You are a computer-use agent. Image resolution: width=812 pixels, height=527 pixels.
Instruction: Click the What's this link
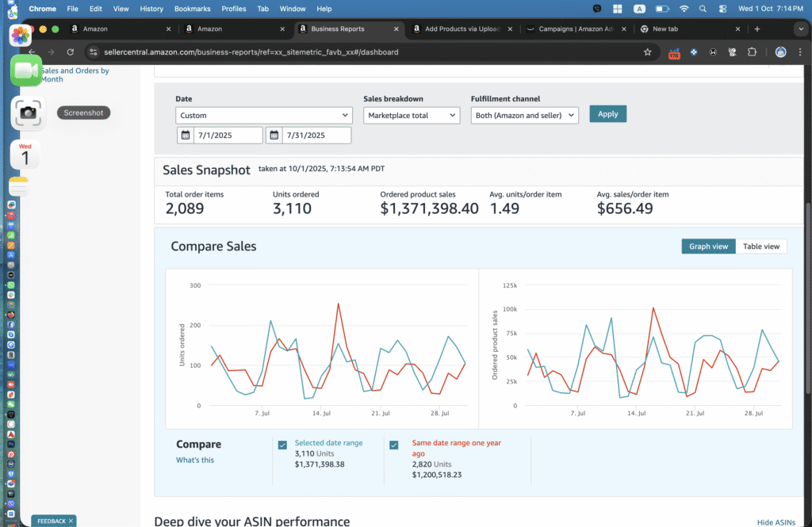195,460
